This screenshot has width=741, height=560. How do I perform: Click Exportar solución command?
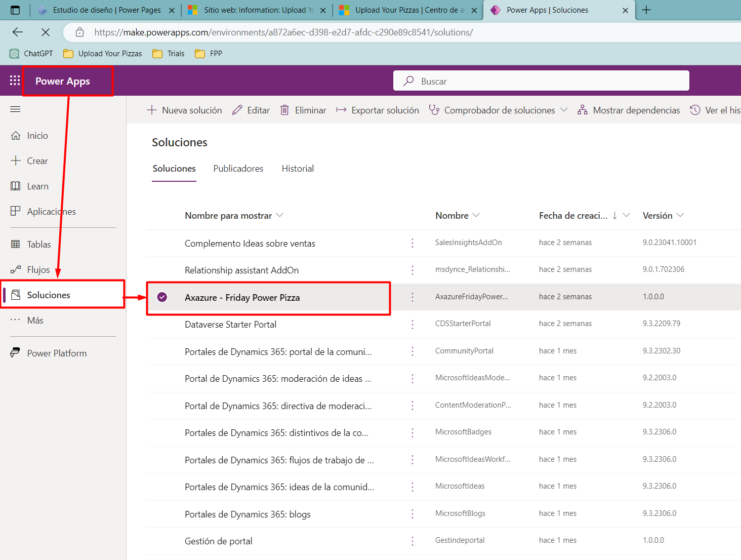point(378,110)
